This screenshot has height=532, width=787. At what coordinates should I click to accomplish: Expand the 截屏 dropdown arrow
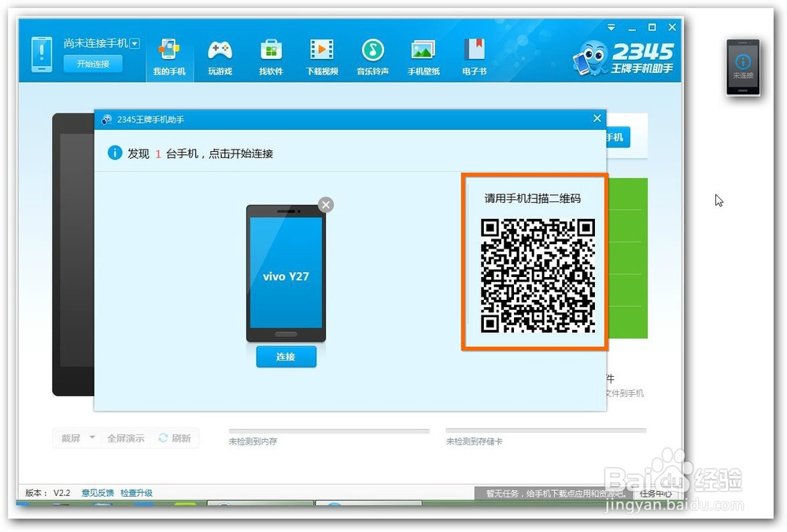92,438
